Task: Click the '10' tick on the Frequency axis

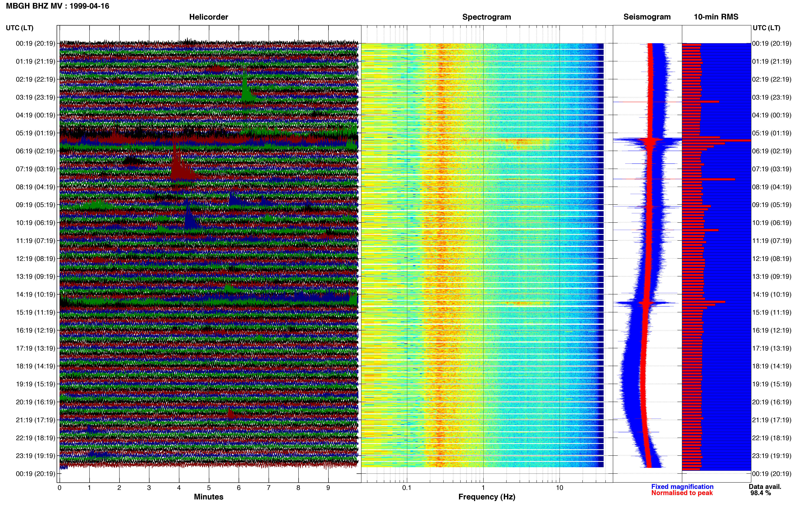Action: point(559,487)
